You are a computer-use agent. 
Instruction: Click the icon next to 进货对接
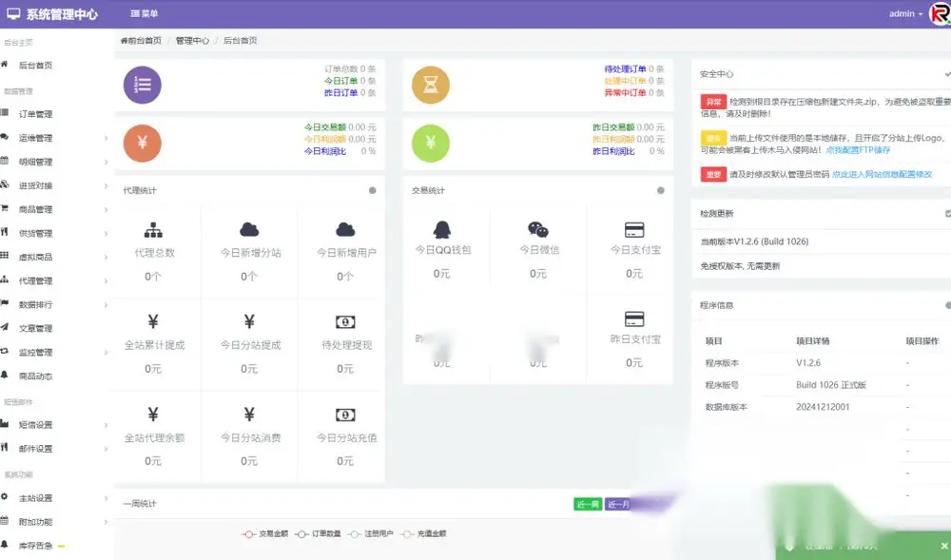(4, 184)
